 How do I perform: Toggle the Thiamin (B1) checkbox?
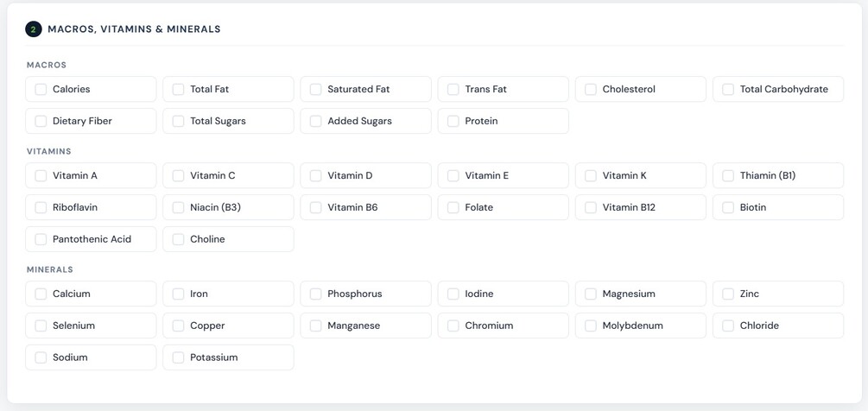(x=728, y=175)
